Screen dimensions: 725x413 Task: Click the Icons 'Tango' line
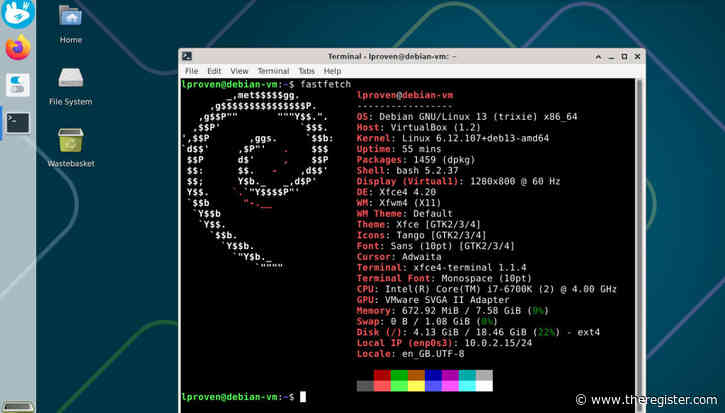click(422, 235)
